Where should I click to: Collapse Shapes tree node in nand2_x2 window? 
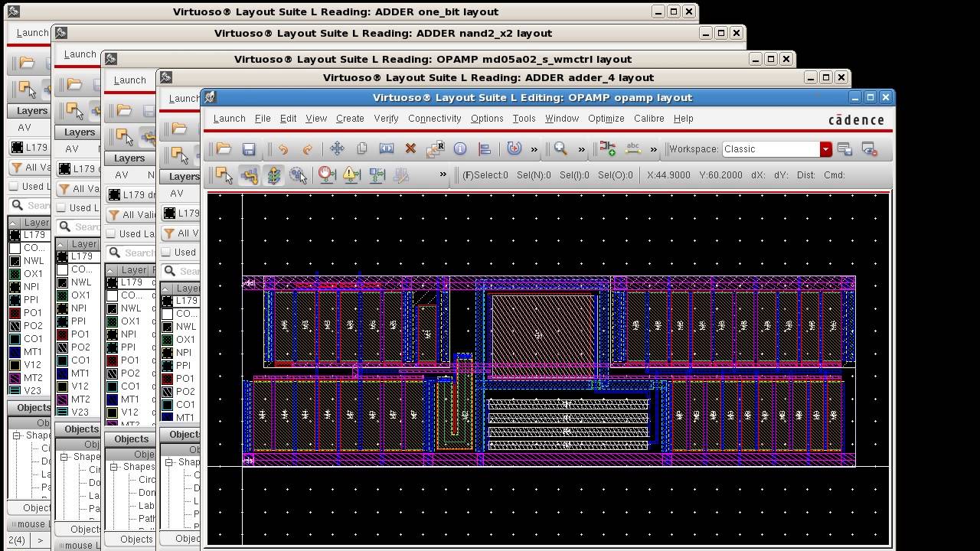64,457
